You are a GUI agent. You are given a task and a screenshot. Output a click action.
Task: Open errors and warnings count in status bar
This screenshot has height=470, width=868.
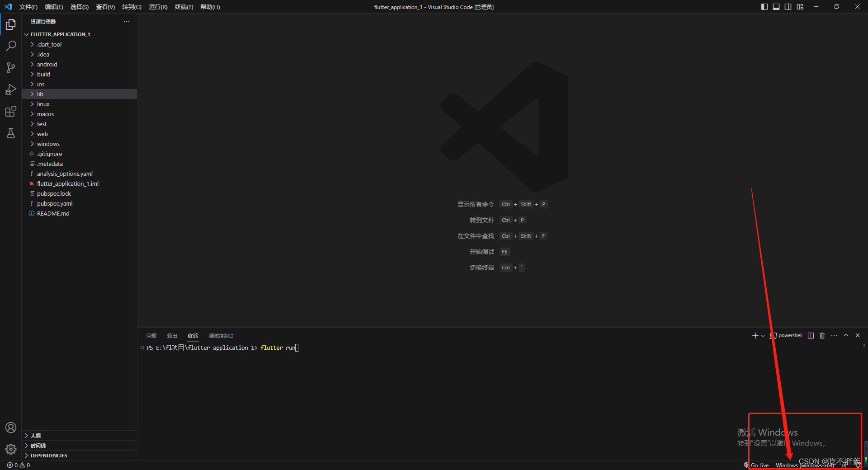[x=19, y=465]
